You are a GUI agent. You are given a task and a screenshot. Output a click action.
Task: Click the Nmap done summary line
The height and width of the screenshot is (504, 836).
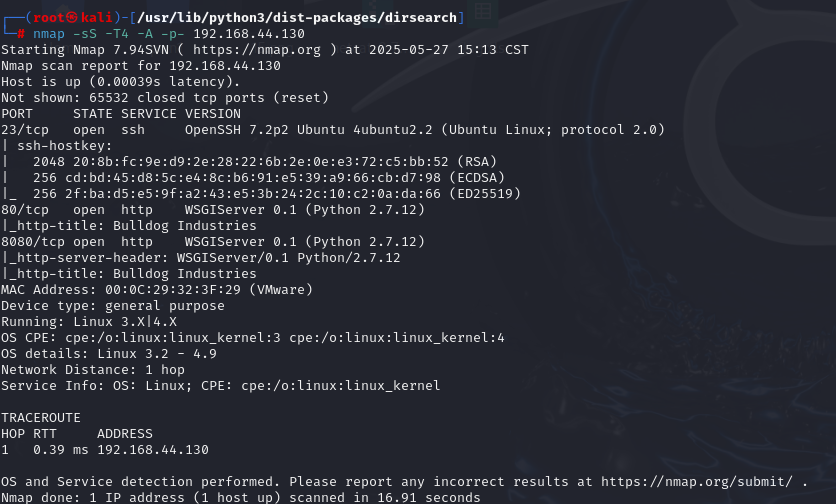[x=240, y=498]
